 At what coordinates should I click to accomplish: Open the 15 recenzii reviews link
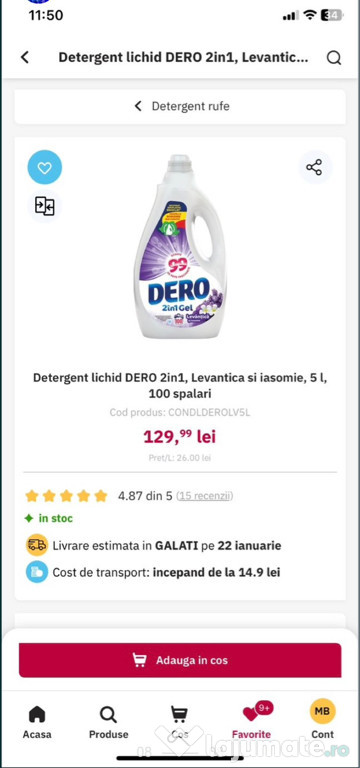click(205, 496)
